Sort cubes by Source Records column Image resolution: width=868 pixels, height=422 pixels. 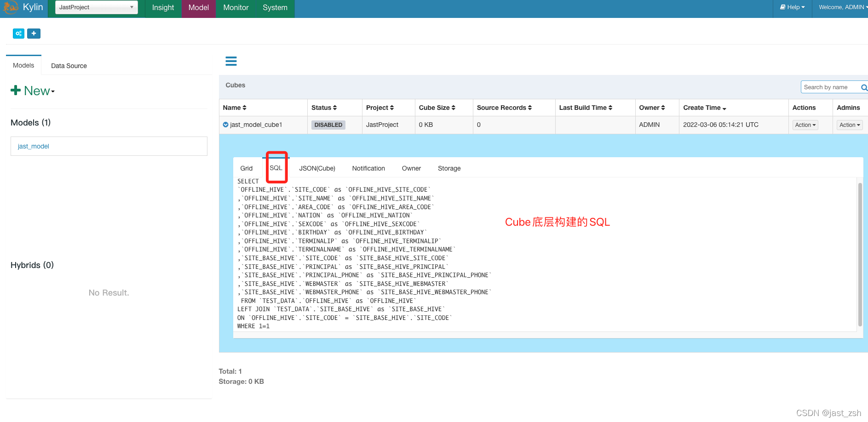pos(504,108)
